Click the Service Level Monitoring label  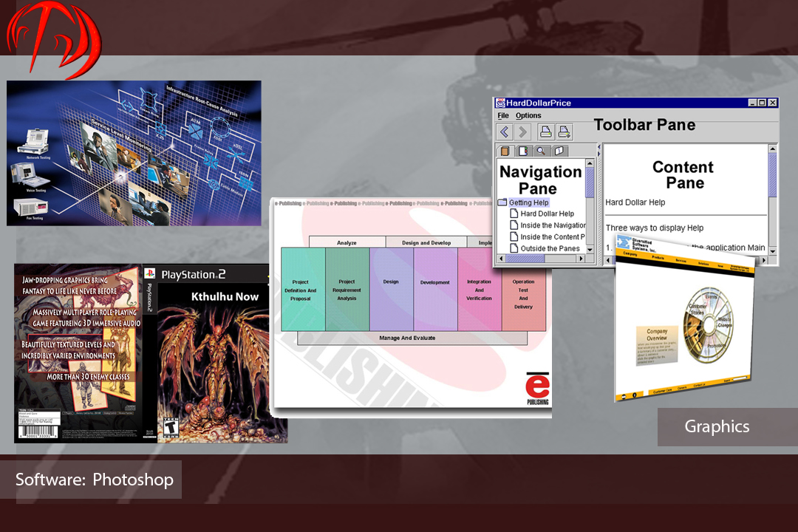point(121,134)
